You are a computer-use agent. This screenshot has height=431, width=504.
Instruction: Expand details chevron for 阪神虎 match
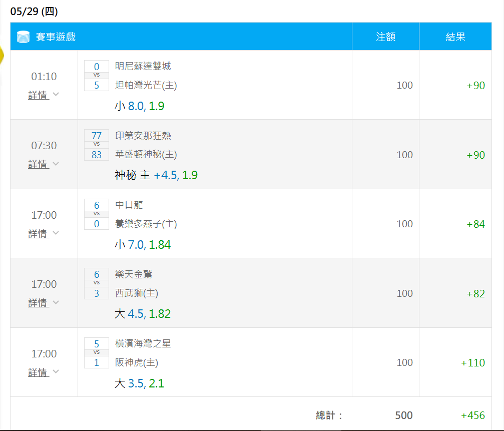click(56, 371)
